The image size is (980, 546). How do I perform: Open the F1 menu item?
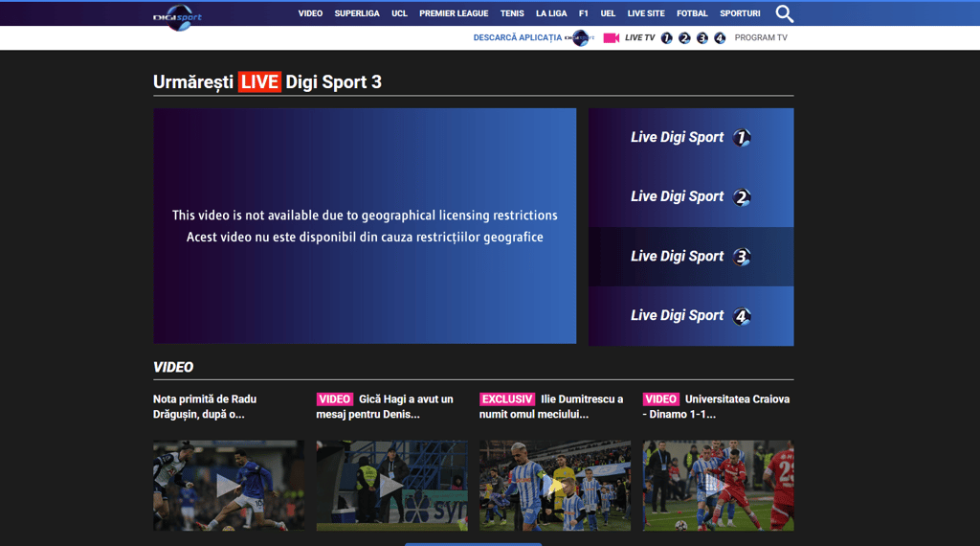click(x=583, y=13)
